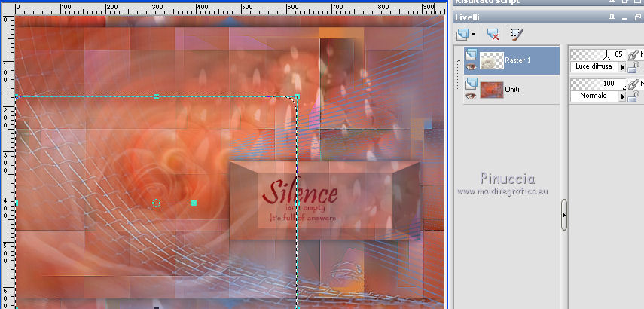Select the Uniti layer name
This screenshot has width=644, height=309.
[x=512, y=89]
